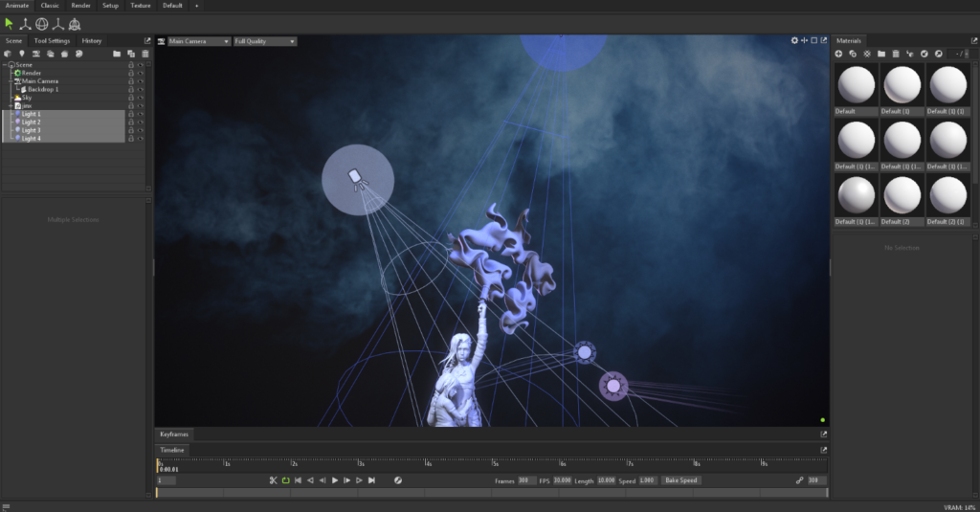Screen dimensions: 980x512
Task: Open the Tool Settings tab
Action: 52,40
